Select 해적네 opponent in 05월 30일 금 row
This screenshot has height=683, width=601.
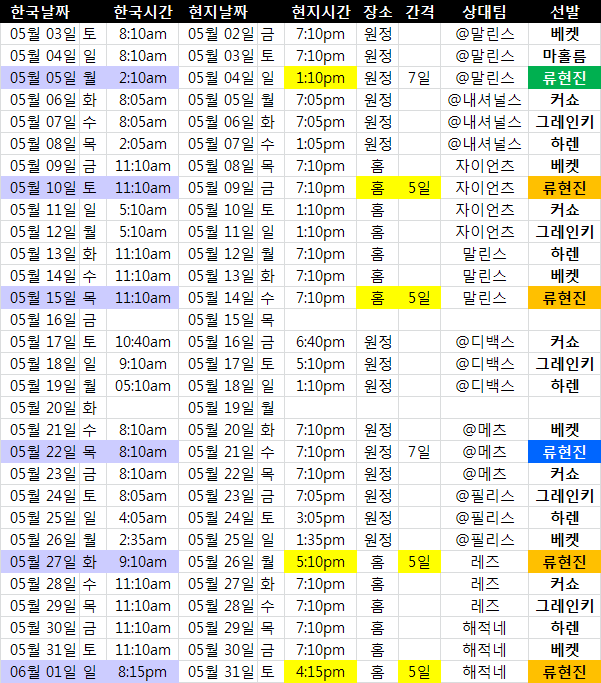484,628
